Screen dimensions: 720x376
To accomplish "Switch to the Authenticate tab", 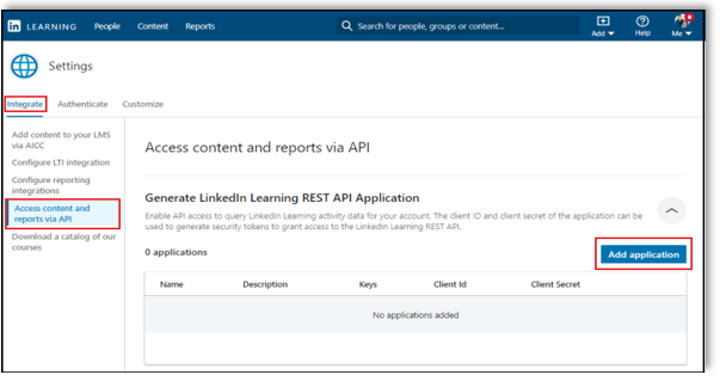I will point(83,104).
